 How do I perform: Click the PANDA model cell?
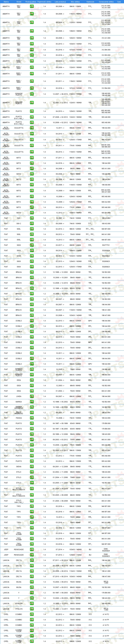[19, 418]
